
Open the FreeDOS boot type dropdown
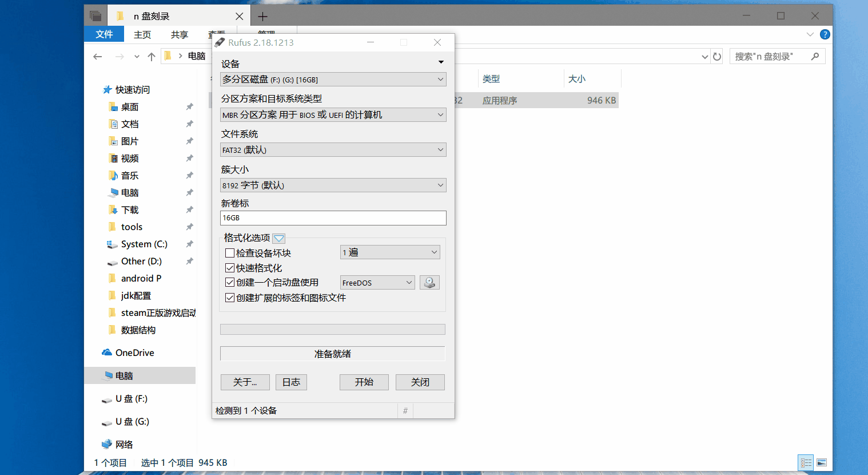point(377,283)
